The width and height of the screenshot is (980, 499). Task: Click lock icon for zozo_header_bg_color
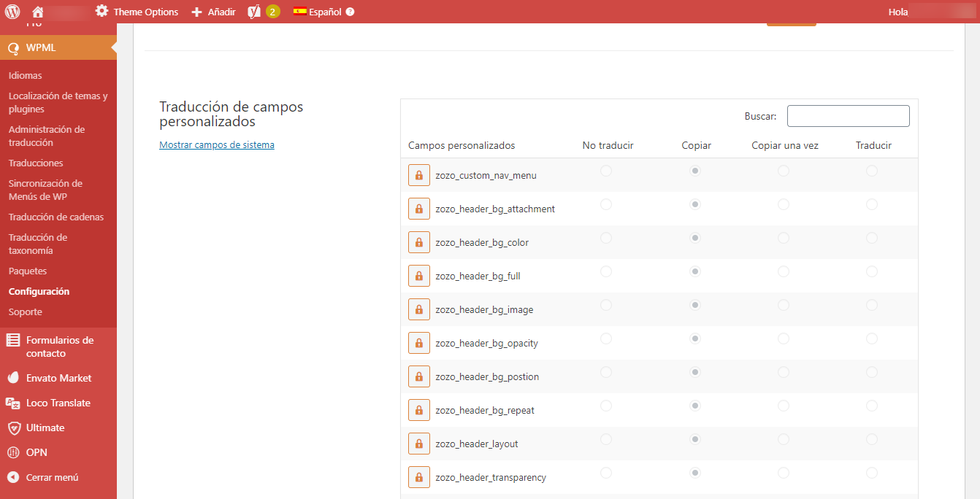point(419,243)
